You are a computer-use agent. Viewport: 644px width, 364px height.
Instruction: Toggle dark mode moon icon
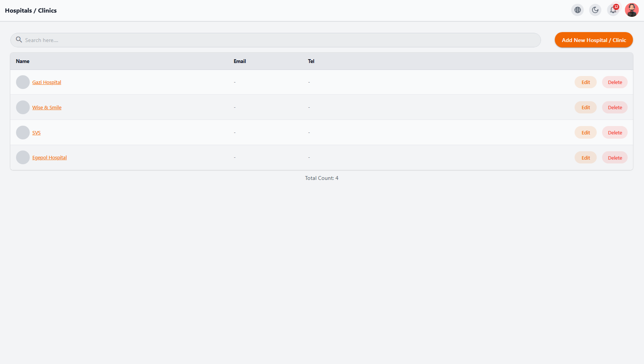(x=595, y=10)
